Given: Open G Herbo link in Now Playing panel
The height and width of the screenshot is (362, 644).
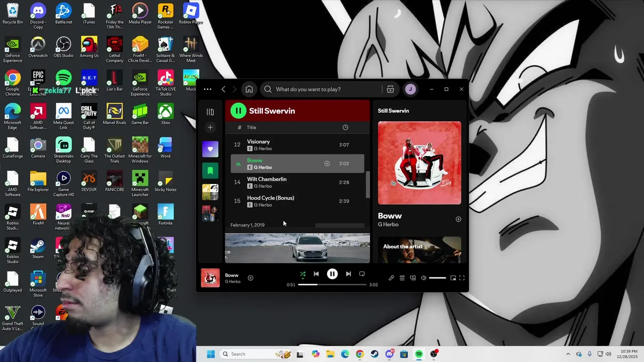Looking at the screenshot, I should click(x=388, y=224).
